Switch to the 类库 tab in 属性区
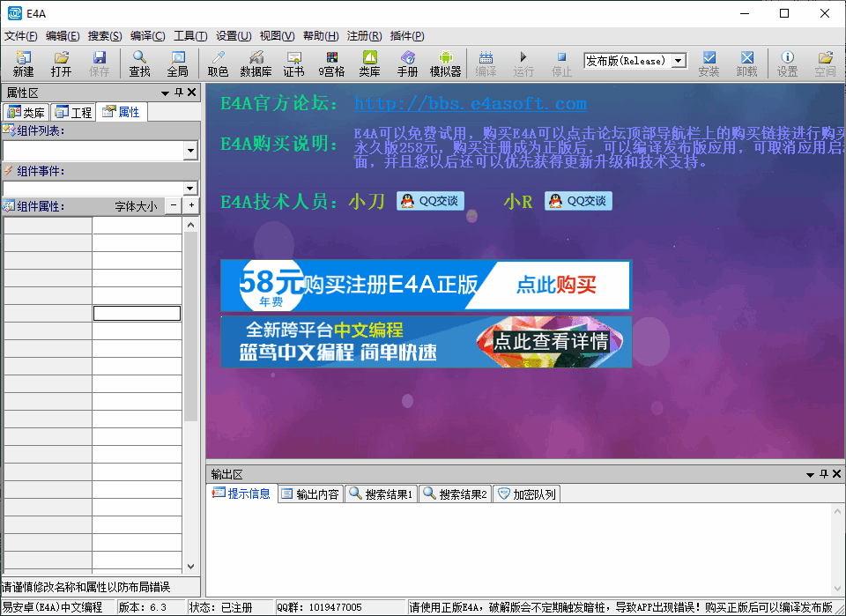This screenshot has width=846, height=616. coord(26,112)
